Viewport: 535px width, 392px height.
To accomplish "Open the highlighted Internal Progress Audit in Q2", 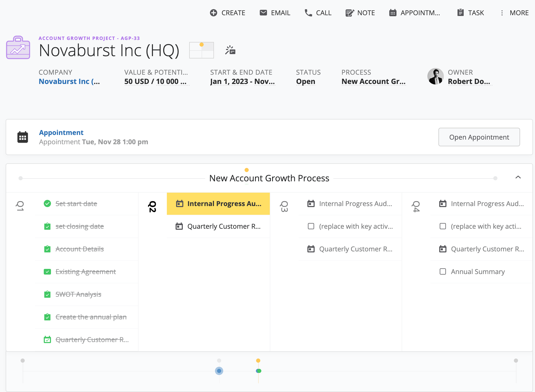I will coord(218,203).
